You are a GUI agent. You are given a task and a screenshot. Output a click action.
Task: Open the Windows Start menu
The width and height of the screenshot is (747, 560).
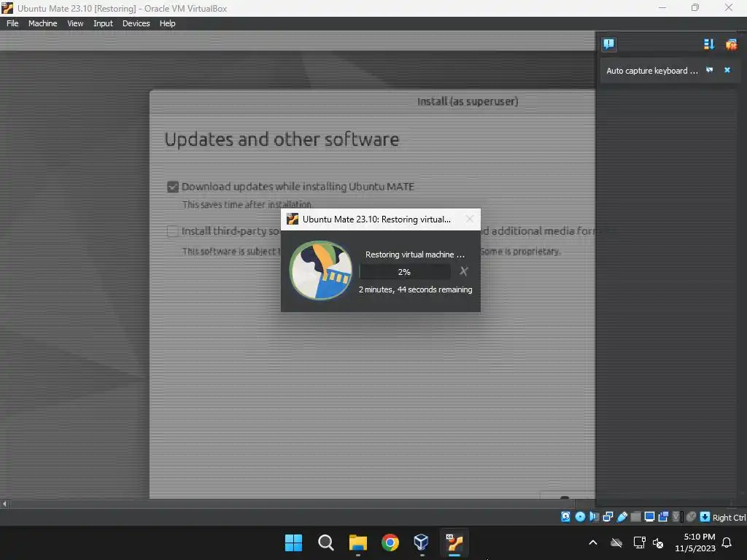[x=293, y=542]
